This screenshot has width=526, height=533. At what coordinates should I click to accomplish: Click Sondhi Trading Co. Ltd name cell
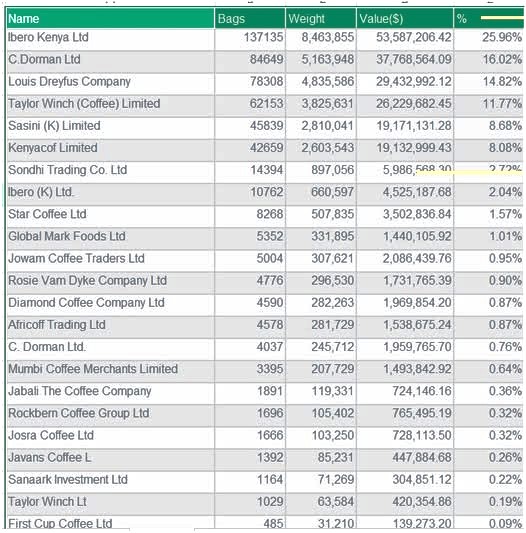coord(111,170)
